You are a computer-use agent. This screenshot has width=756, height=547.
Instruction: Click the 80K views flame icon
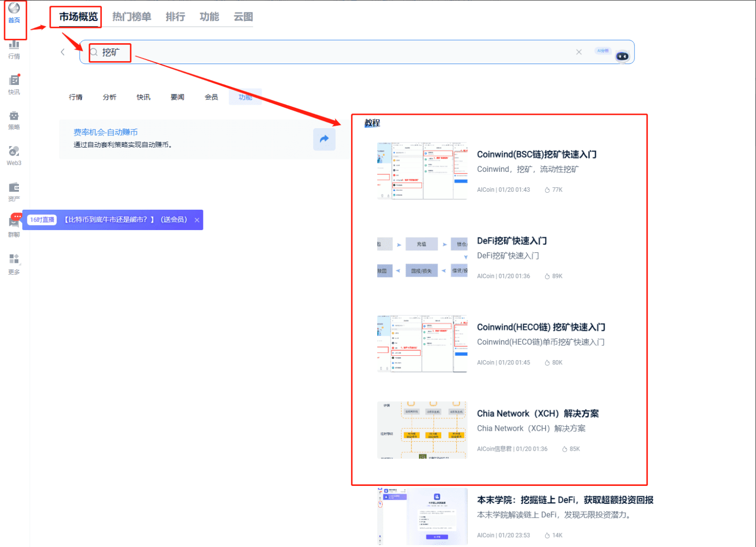tap(547, 363)
